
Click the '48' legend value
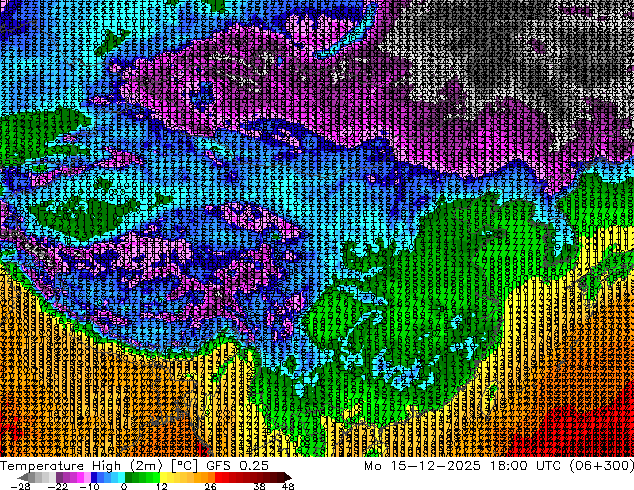[x=288, y=486]
